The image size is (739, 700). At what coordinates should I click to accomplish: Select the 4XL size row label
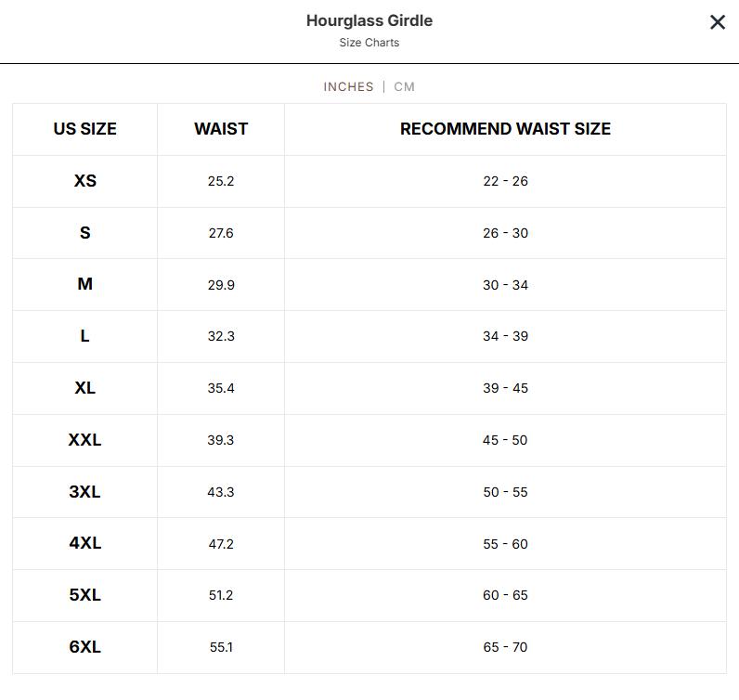84,543
